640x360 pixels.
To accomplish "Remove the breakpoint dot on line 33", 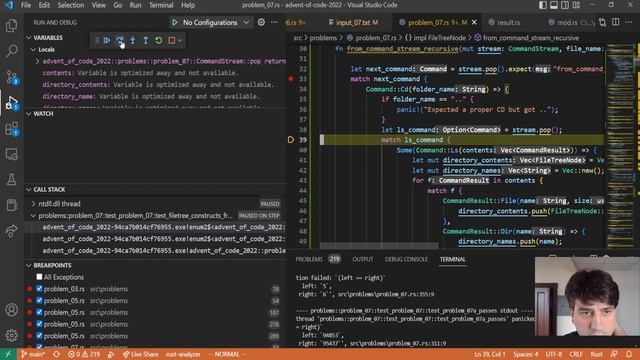I will pyautogui.click(x=291, y=79).
